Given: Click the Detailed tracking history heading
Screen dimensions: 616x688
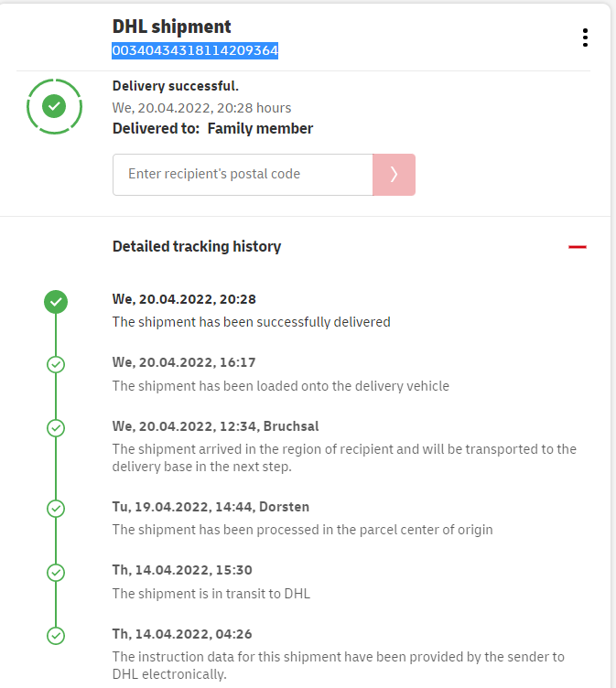Looking at the screenshot, I should [197, 246].
